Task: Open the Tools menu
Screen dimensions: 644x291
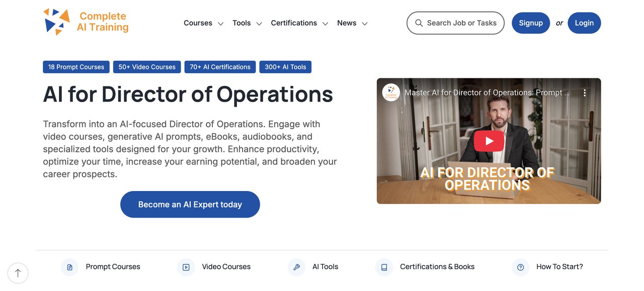Action: pyautogui.click(x=242, y=23)
